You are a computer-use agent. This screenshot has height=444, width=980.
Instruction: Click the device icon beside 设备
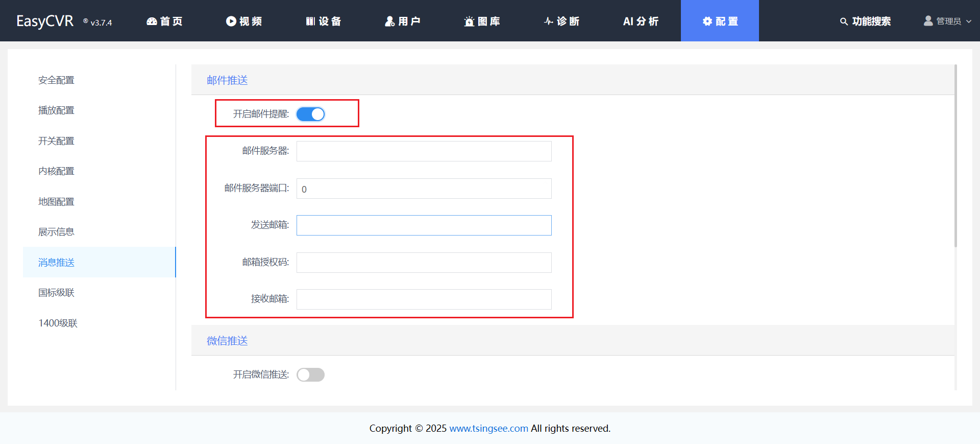(x=310, y=21)
